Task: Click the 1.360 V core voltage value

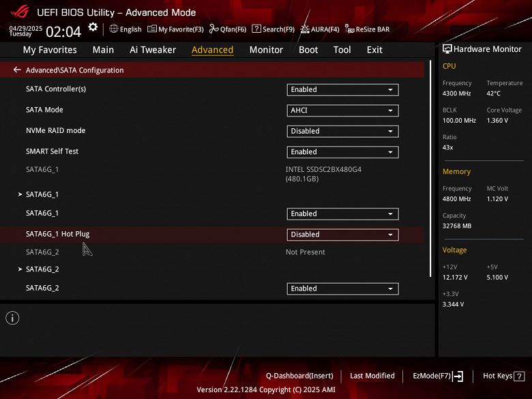Action: [x=497, y=121]
